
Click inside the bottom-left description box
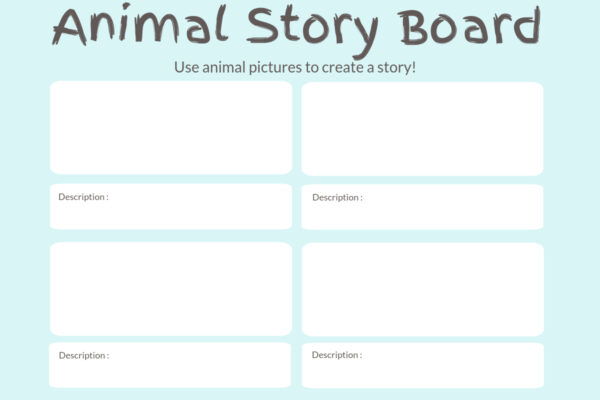tap(171, 370)
